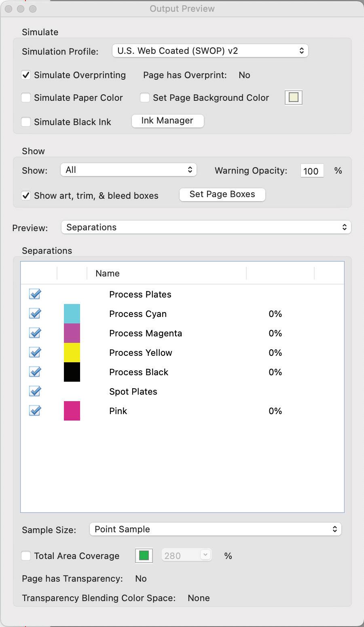Image resolution: width=364 pixels, height=627 pixels.
Task: Click the Pink spot color swatch
Action: click(72, 411)
